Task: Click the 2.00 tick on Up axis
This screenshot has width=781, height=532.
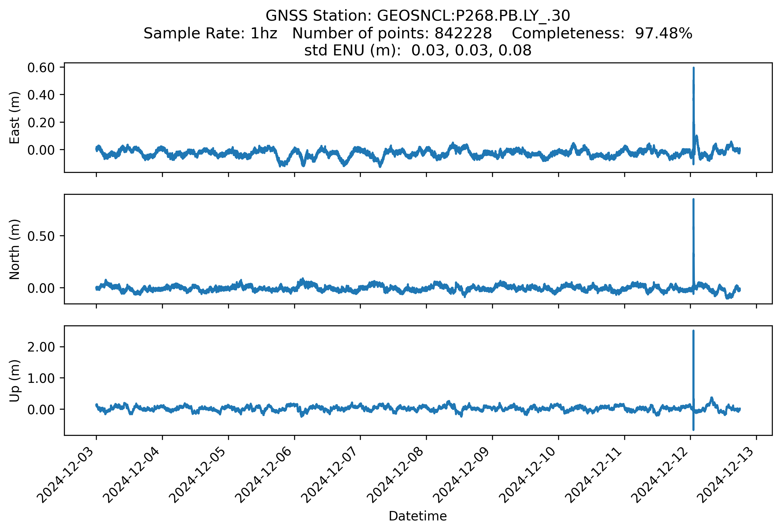Action: [41, 347]
